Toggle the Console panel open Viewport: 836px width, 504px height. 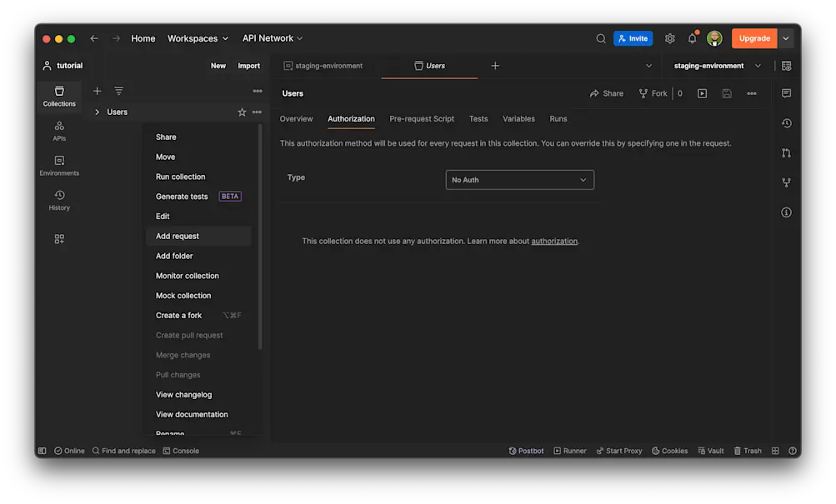point(181,451)
